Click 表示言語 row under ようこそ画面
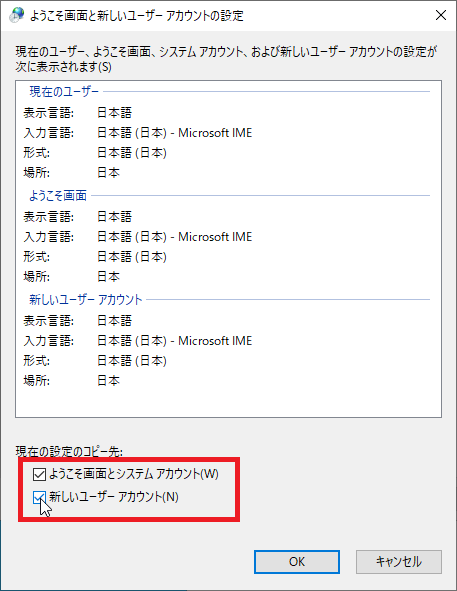Viewport: 457px width, 591px height. point(78,217)
